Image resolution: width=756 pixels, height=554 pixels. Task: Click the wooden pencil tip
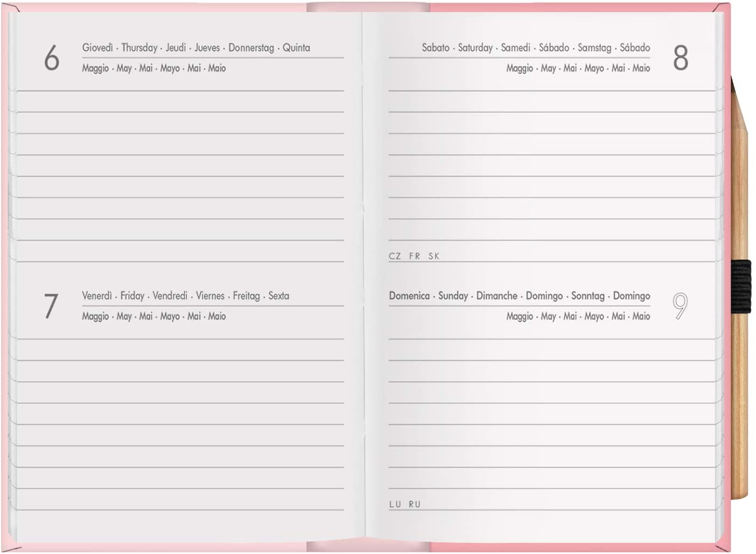coord(733,86)
